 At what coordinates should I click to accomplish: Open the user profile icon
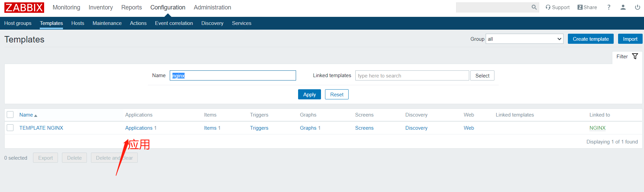(x=623, y=7)
